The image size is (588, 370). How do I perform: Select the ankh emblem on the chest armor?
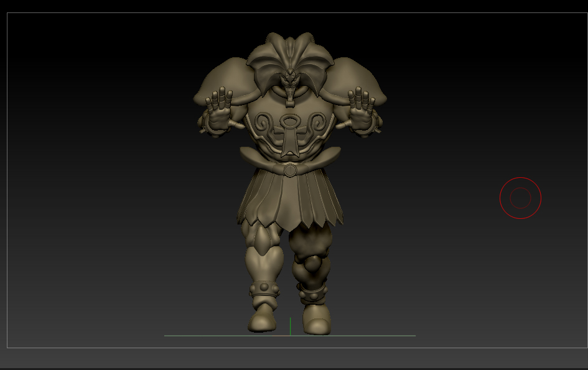(289, 135)
